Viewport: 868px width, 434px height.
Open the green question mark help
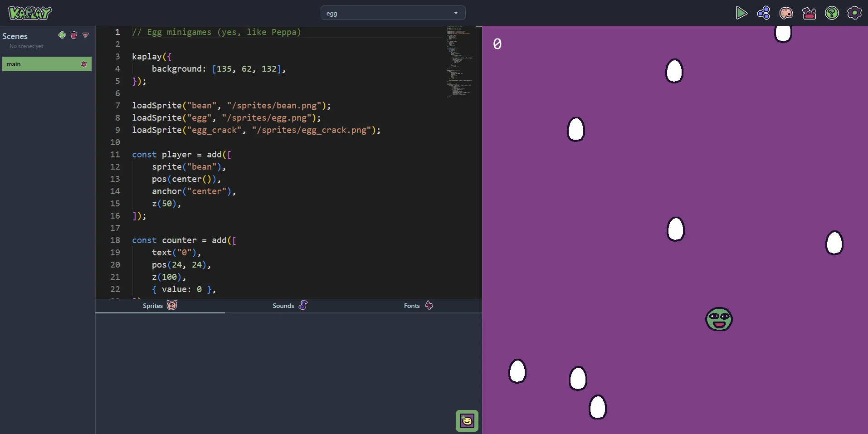click(x=832, y=13)
